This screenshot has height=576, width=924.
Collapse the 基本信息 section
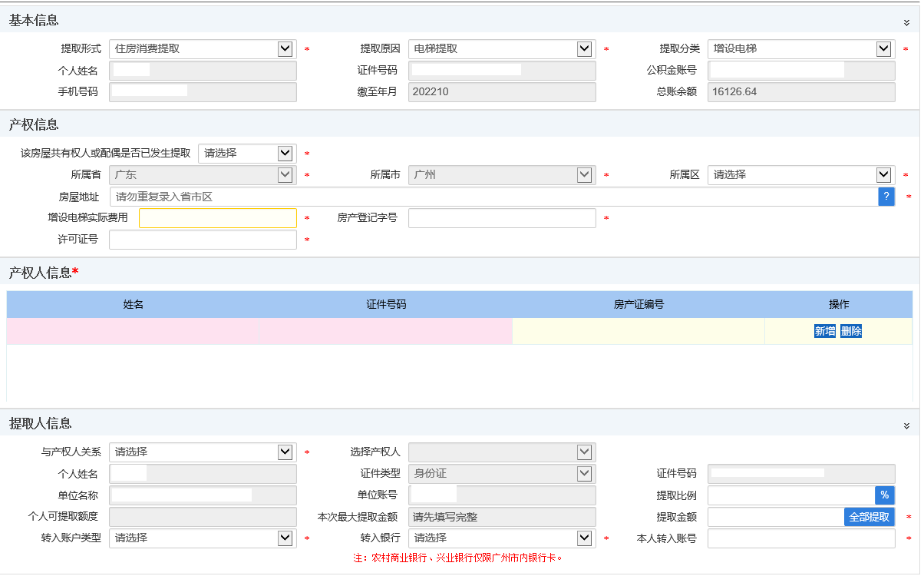(906, 23)
